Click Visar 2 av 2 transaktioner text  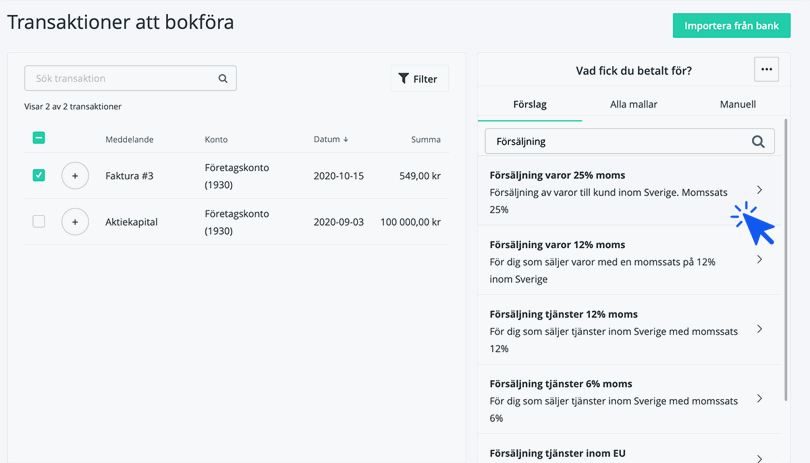click(x=72, y=106)
